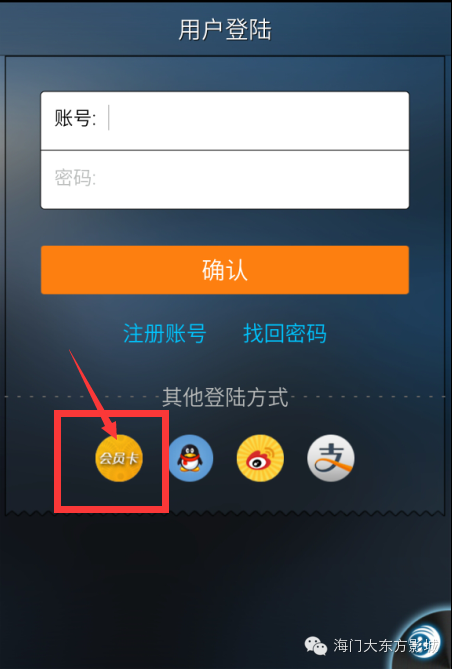The width and height of the screenshot is (452, 669).
Task: Click the 用户登陆 page title
Action: tap(225, 30)
